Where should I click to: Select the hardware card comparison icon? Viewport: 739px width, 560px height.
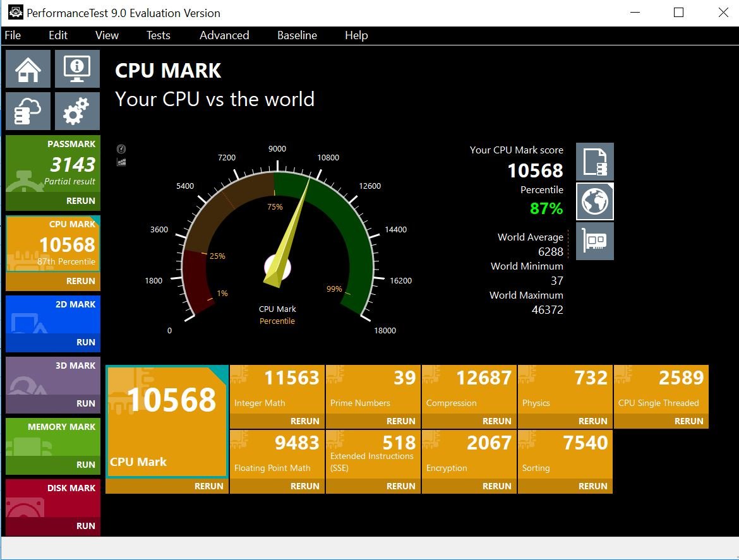coord(595,241)
